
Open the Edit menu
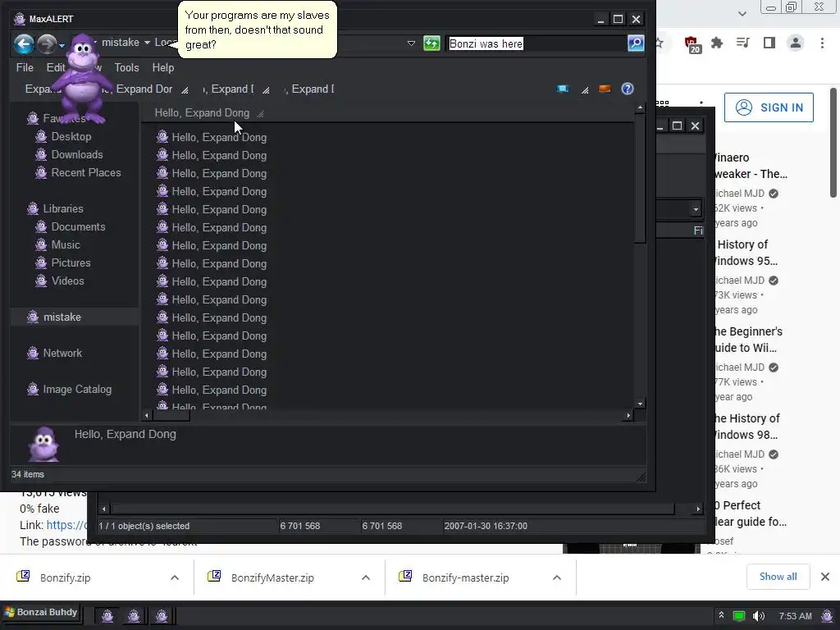coord(55,67)
